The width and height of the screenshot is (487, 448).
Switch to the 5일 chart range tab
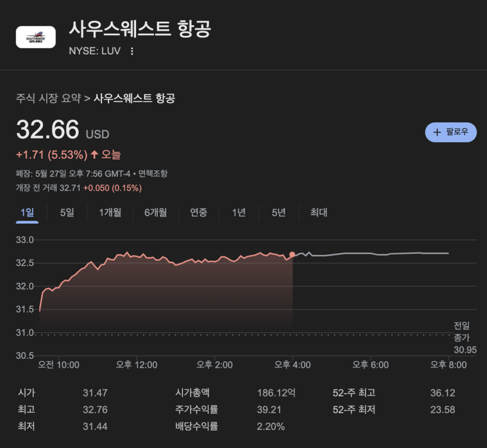pyautogui.click(x=67, y=213)
